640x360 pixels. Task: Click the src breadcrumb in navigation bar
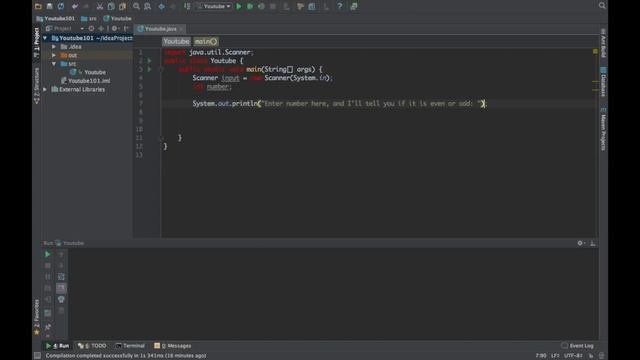(89, 18)
